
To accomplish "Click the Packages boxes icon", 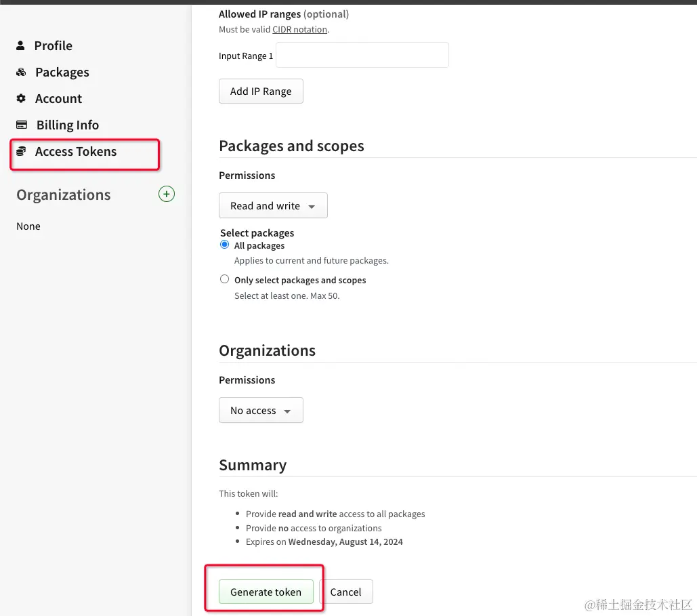I will point(22,72).
